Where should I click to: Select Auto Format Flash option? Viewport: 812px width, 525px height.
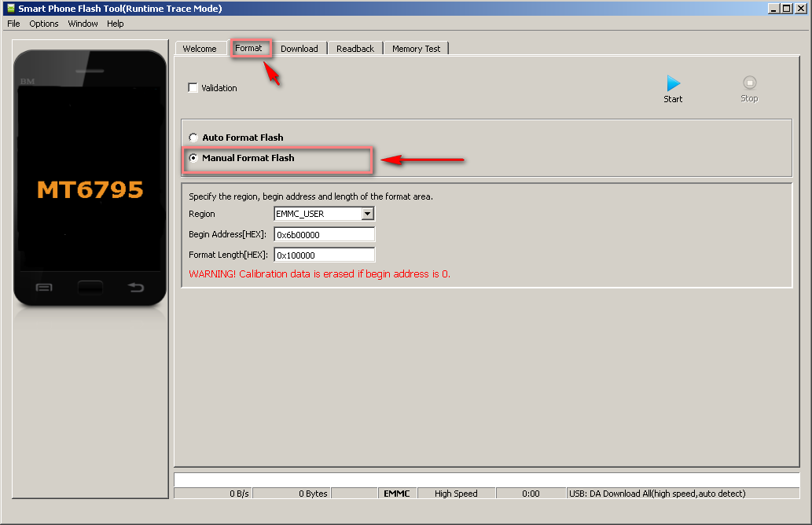click(x=193, y=138)
